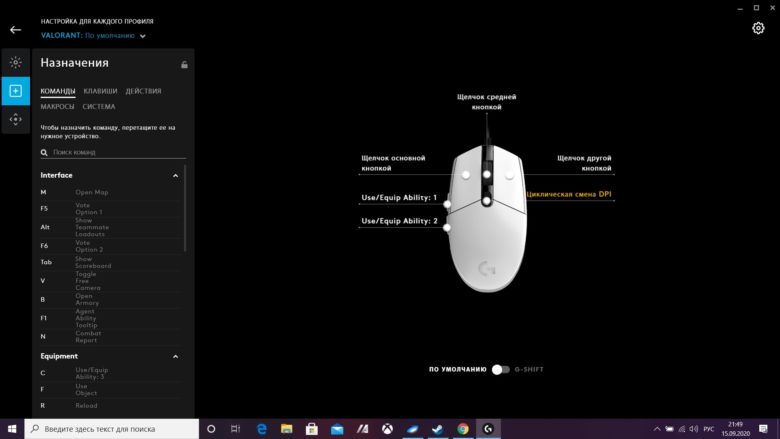Select the N Combat Report command
The width and height of the screenshot is (780, 439).
110,337
